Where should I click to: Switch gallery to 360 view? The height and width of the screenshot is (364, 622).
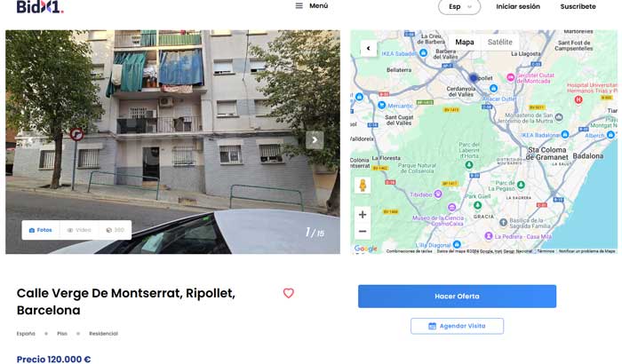115,230
